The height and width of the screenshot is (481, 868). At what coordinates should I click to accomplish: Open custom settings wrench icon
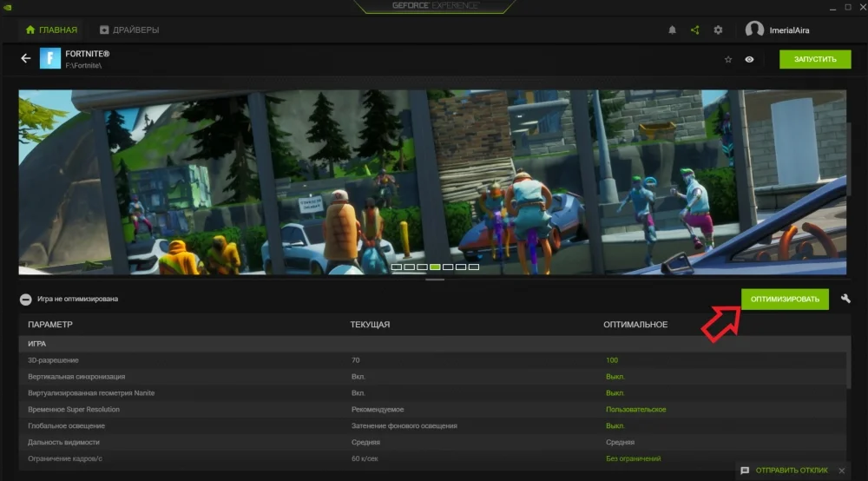coord(845,299)
